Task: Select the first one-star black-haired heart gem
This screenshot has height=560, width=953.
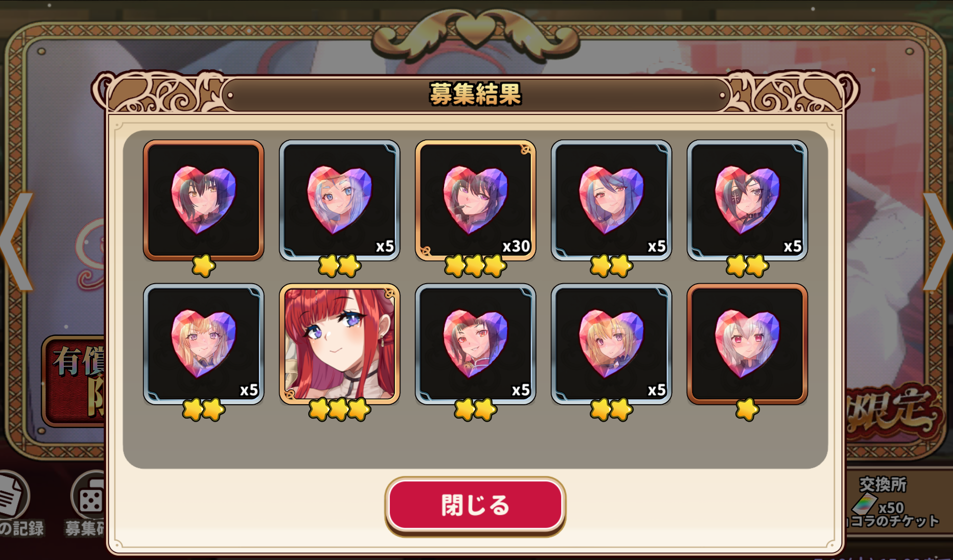Action: [204, 200]
